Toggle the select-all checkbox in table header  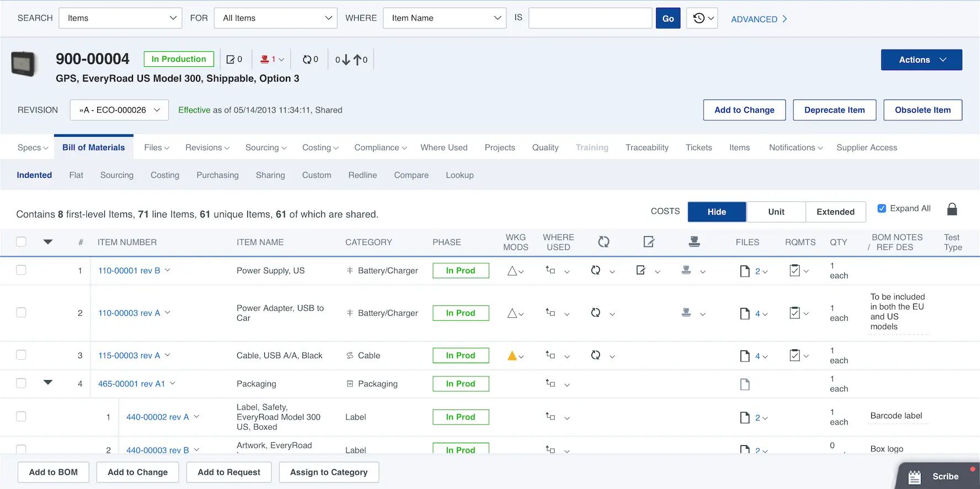tap(21, 242)
